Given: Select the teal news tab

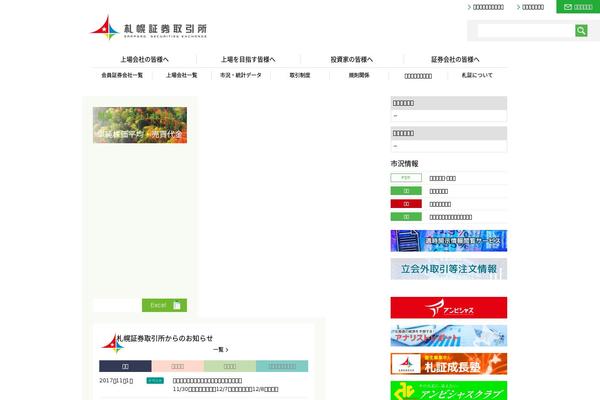Looking at the screenshot, I should coord(282,366).
